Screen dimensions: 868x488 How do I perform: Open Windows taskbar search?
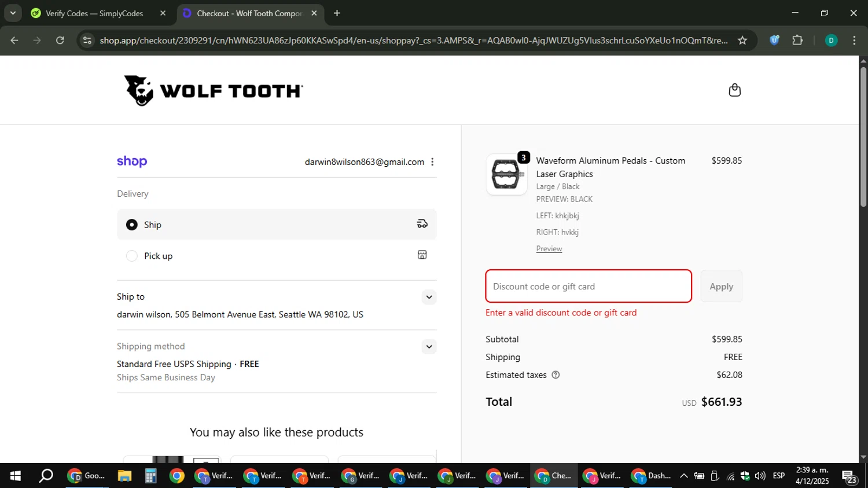(46, 476)
